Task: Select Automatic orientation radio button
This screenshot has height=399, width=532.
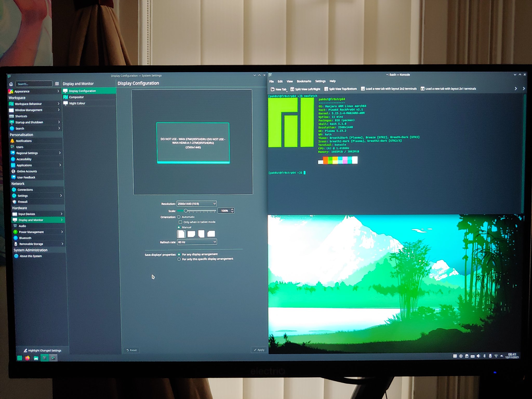Action: pyautogui.click(x=179, y=217)
